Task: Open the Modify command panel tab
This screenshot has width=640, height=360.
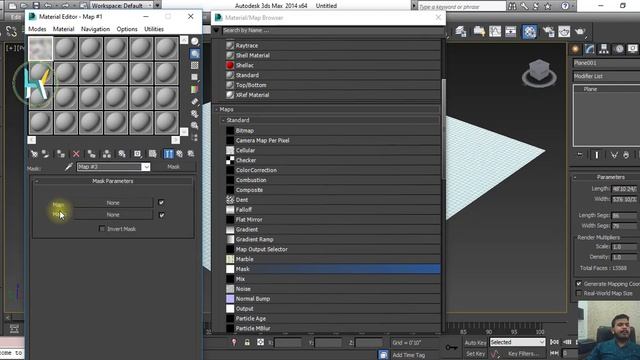Action: 589,49
